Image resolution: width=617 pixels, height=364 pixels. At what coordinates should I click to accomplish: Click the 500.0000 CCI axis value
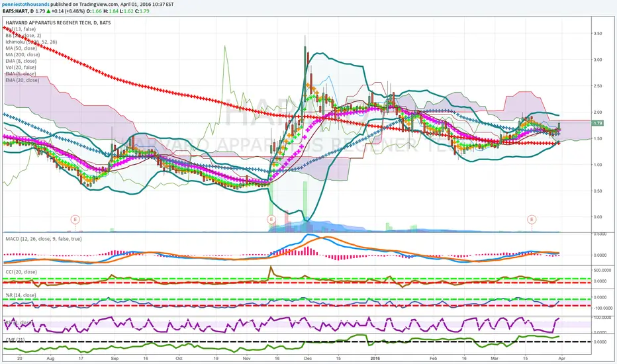[602, 270]
